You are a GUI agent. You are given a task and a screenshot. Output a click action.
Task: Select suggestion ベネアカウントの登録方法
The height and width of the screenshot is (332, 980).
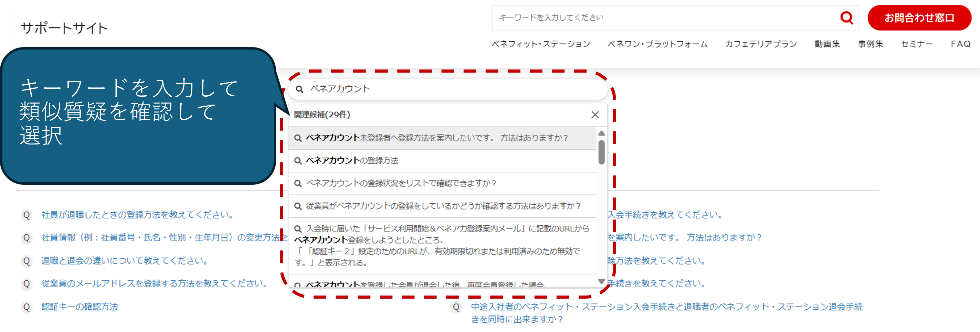(x=442, y=161)
